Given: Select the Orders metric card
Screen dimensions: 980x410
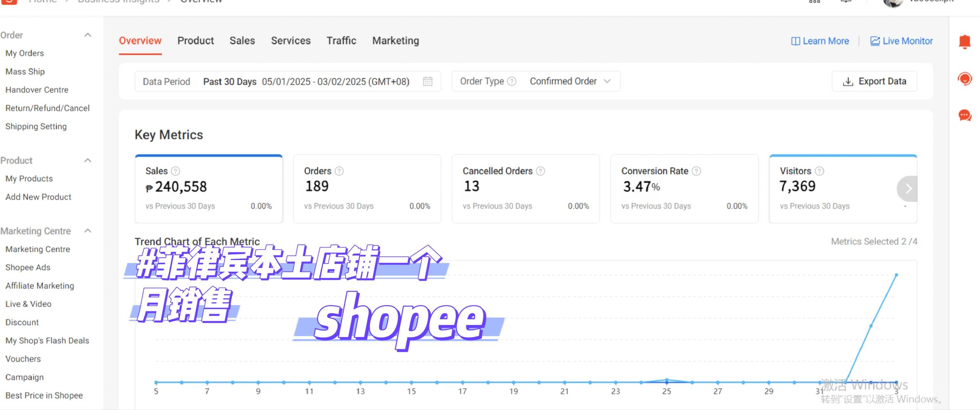Looking at the screenshot, I should (x=367, y=188).
